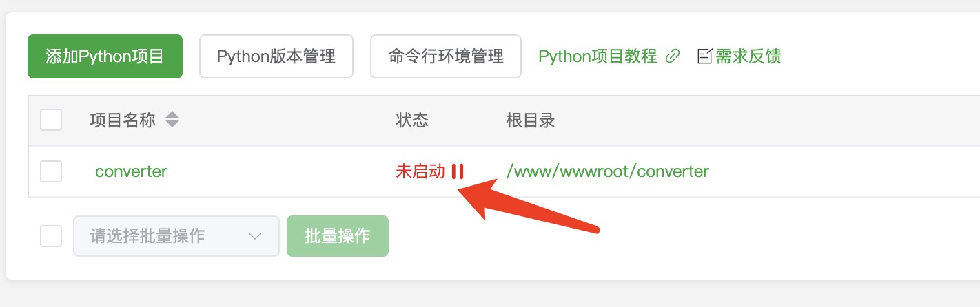Click the red pause icon beside 未启动
The image size is (980, 307).
tap(458, 171)
